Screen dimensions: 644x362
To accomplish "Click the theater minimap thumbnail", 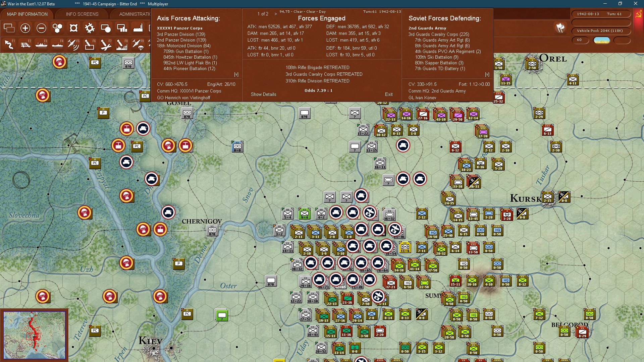I will click(x=34, y=335).
